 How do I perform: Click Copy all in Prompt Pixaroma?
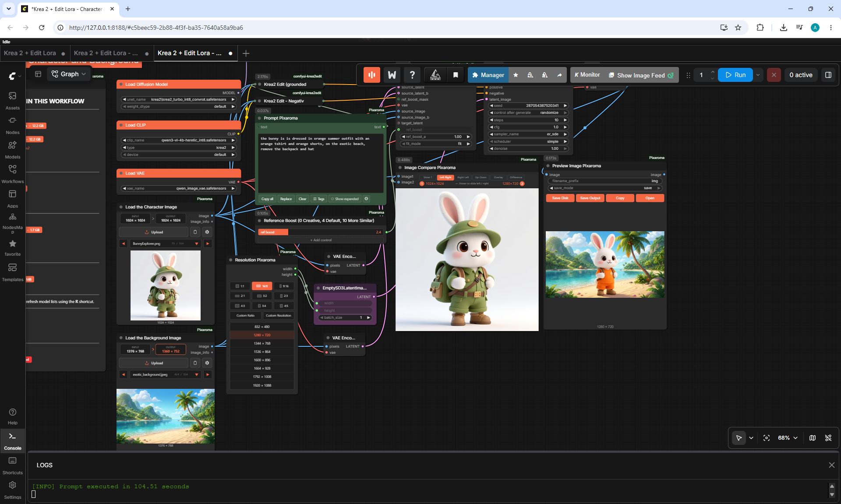tap(267, 199)
